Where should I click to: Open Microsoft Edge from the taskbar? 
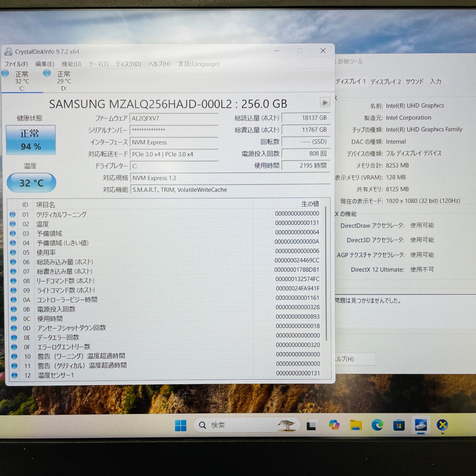pyautogui.click(x=377, y=425)
